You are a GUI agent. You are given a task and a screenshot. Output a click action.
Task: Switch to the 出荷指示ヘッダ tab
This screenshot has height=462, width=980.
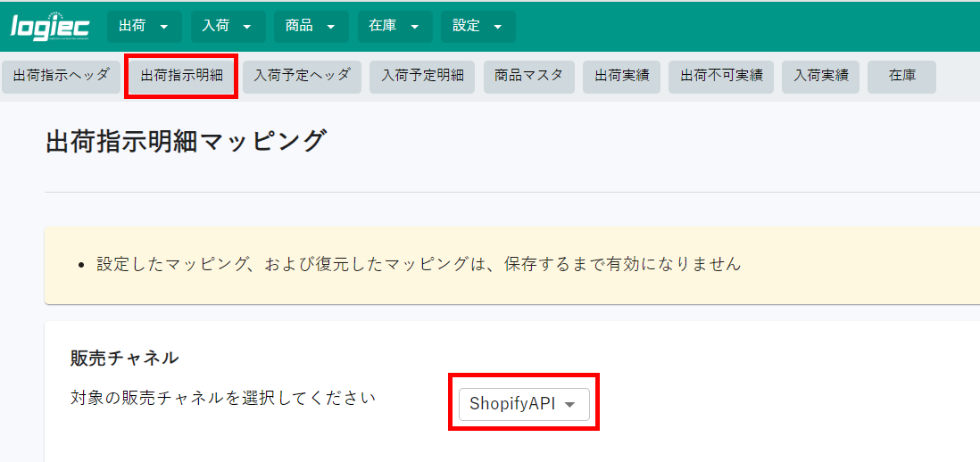click(x=62, y=77)
